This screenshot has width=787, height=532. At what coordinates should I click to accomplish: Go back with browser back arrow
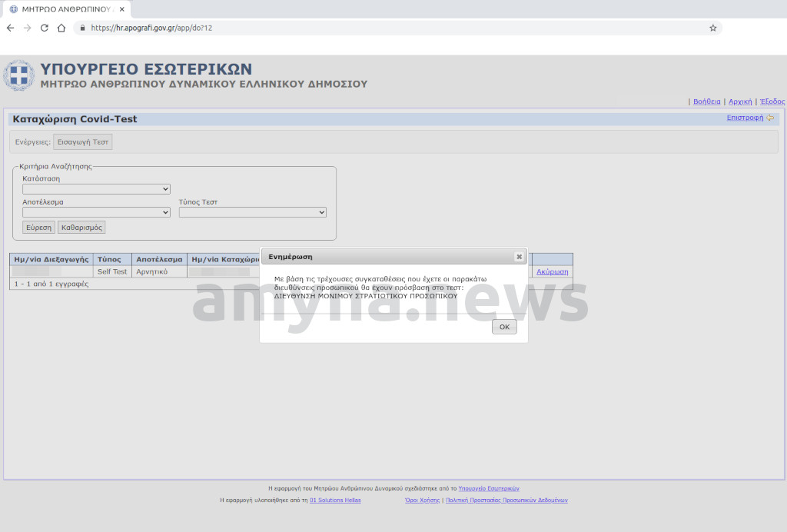tap(11, 28)
